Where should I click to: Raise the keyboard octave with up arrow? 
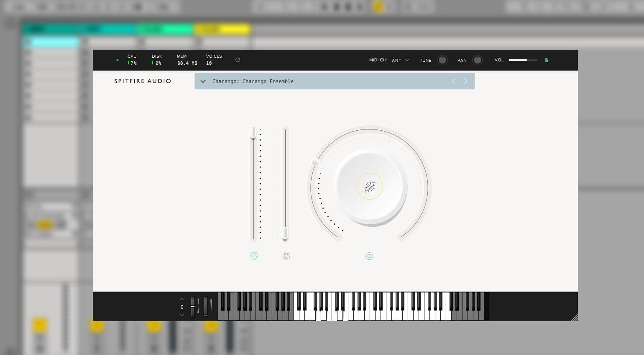point(182,299)
